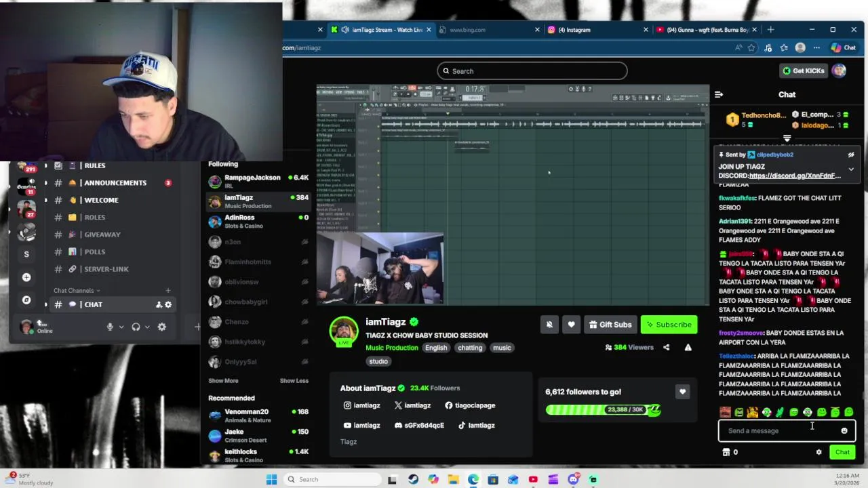Expand the chat leaderboard chevron
The width and height of the screenshot is (868, 488).
click(787, 138)
